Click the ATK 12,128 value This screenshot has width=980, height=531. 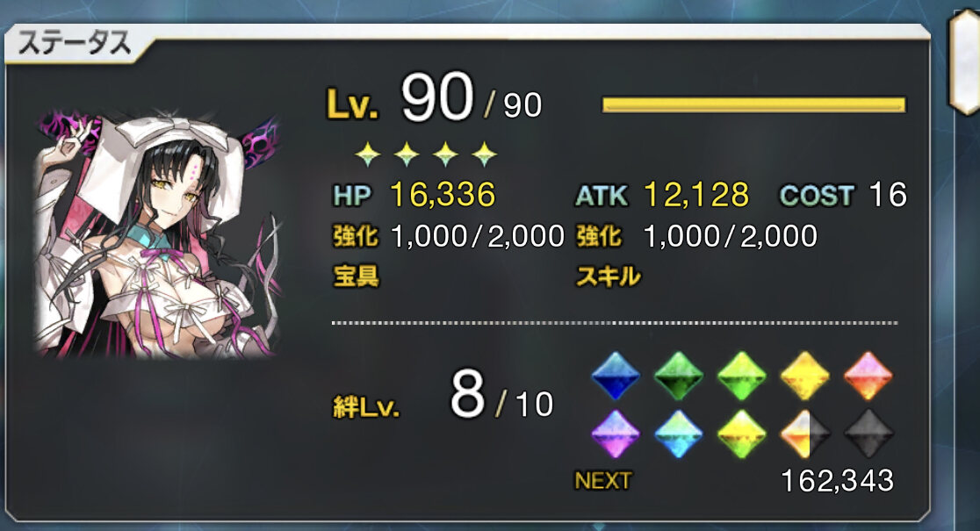pos(696,195)
